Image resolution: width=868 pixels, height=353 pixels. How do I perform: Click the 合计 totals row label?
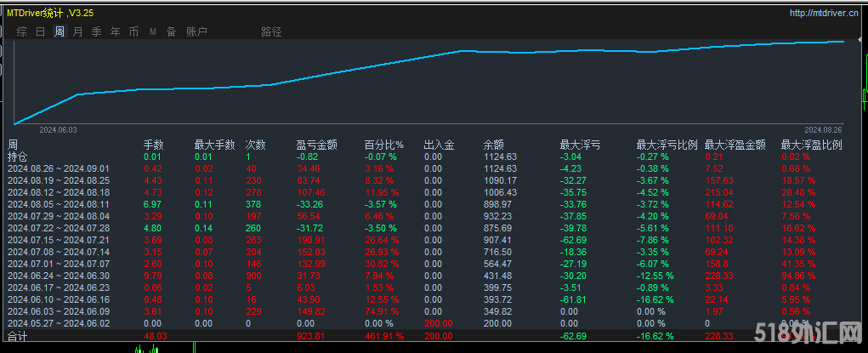point(17,336)
